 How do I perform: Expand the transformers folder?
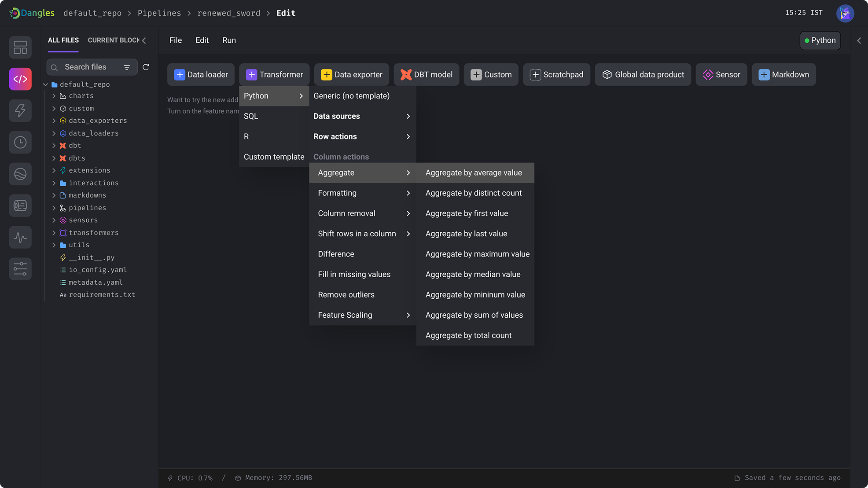54,232
